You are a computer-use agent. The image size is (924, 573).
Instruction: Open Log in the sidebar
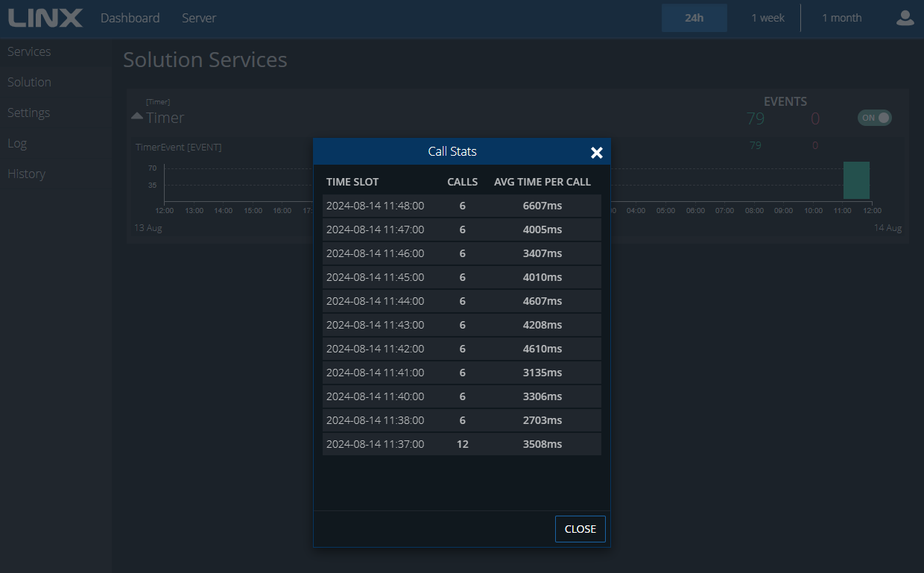pyautogui.click(x=17, y=143)
